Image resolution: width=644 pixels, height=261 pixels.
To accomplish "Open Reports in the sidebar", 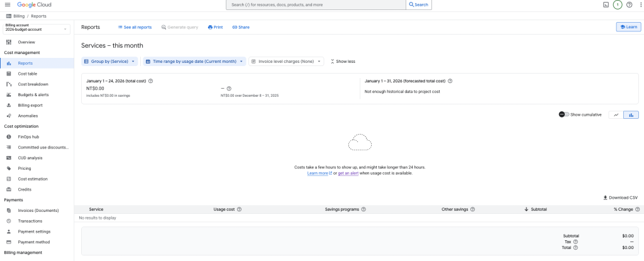I will pyautogui.click(x=37, y=64).
